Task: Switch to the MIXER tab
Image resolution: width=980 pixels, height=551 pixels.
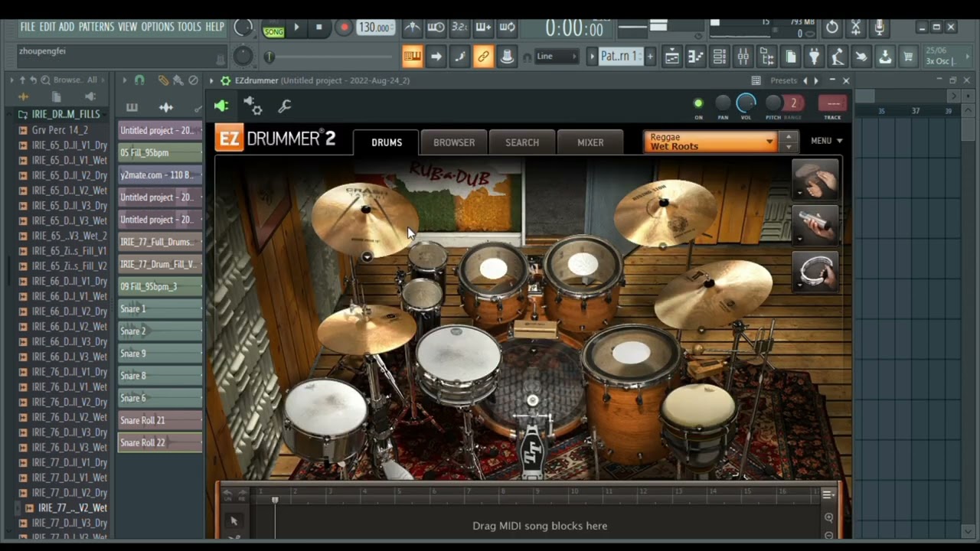Action: (590, 142)
